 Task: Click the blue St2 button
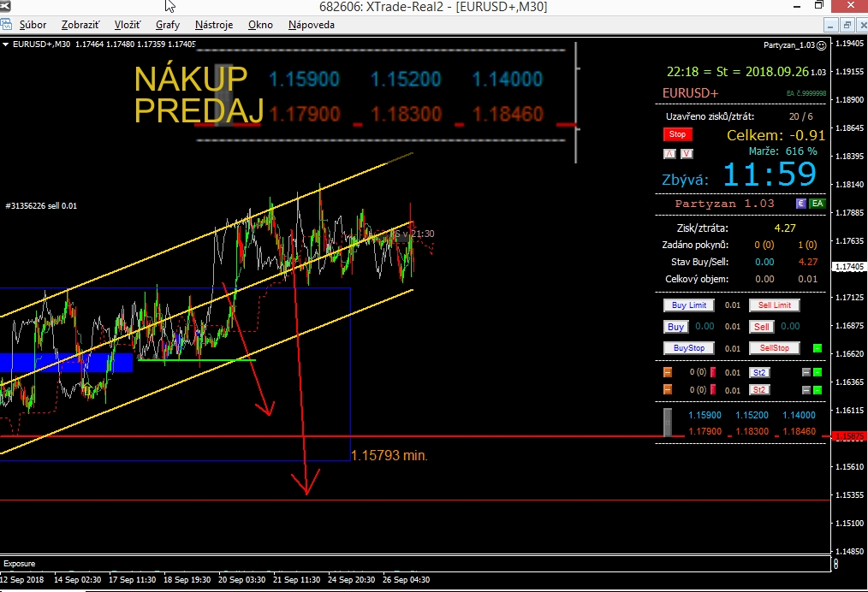[759, 372]
